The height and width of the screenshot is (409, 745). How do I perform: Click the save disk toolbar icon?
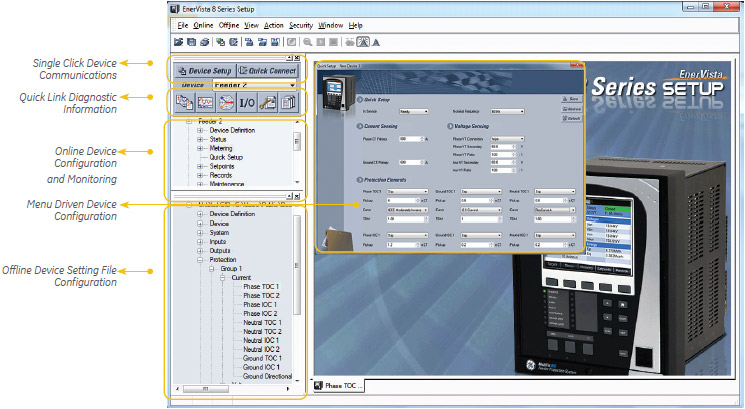point(191,42)
